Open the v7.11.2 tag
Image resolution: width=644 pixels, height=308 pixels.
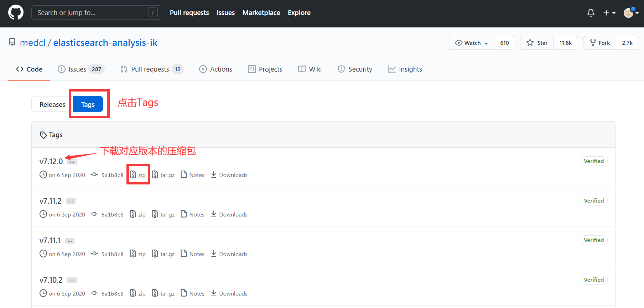point(51,201)
